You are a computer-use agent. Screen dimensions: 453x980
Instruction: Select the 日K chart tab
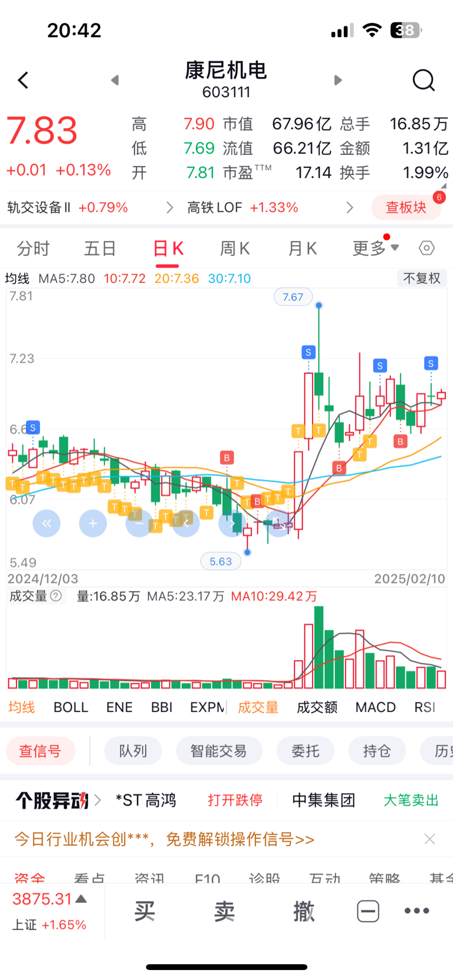168,248
